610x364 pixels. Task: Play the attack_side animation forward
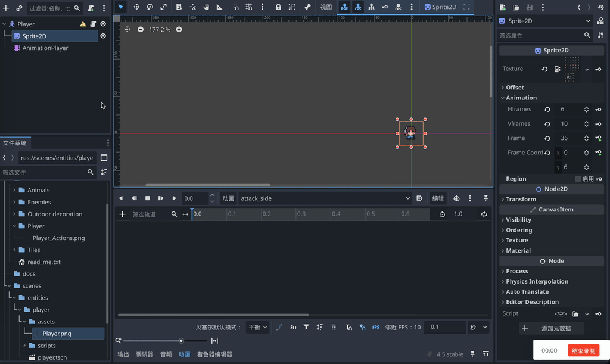tap(174, 198)
